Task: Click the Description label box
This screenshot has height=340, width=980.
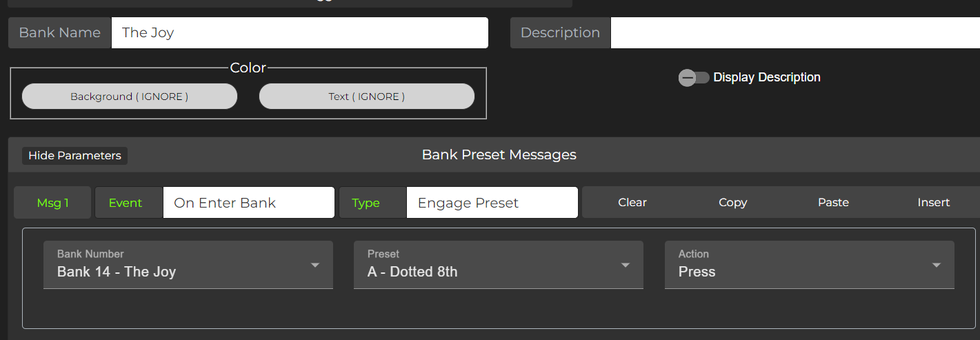Action: click(x=560, y=33)
